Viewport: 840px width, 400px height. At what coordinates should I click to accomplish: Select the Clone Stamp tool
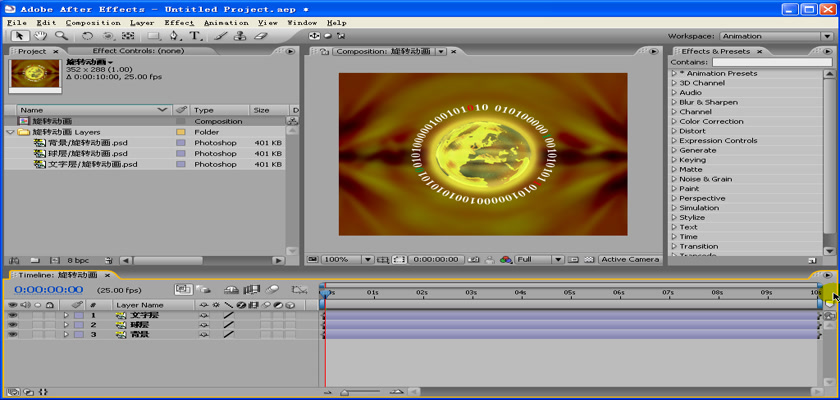[240, 36]
